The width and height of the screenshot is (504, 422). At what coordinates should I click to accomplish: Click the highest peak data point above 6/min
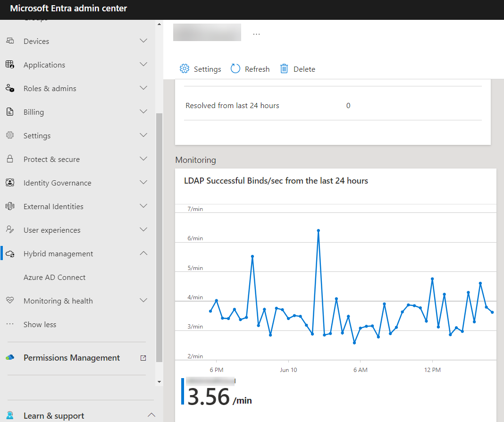pos(318,230)
